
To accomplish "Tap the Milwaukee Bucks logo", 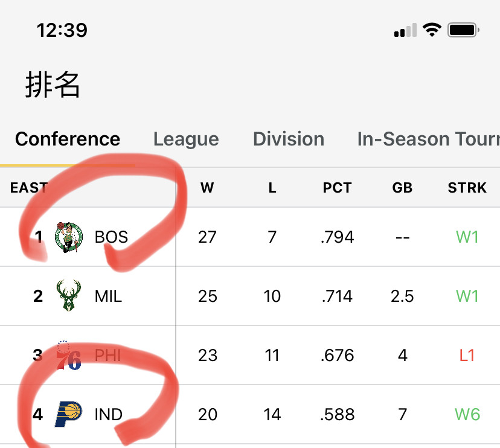I will (x=69, y=296).
